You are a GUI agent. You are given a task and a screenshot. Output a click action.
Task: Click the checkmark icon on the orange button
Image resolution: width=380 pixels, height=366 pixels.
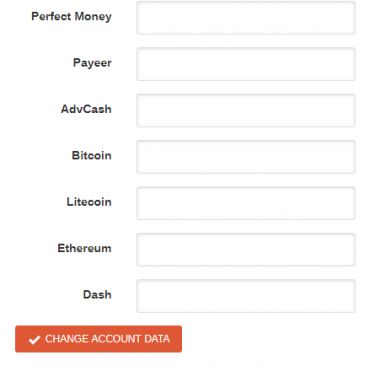tap(34, 340)
